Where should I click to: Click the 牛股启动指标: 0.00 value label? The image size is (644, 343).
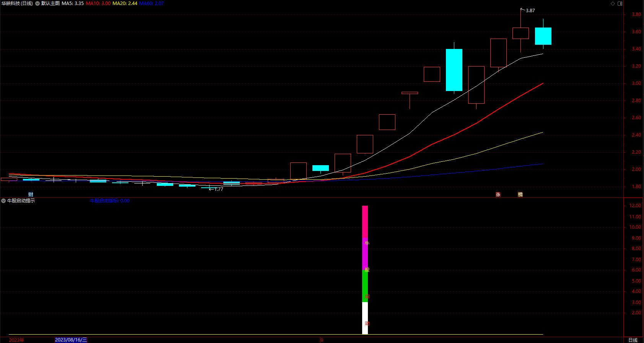(110, 201)
